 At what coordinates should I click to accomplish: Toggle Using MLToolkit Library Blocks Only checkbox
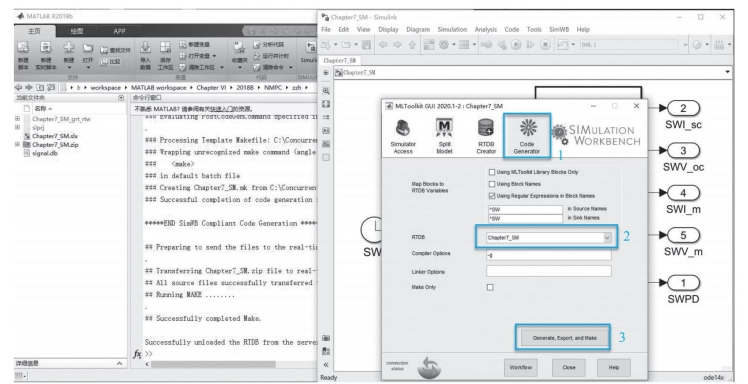(x=492, y=172)
